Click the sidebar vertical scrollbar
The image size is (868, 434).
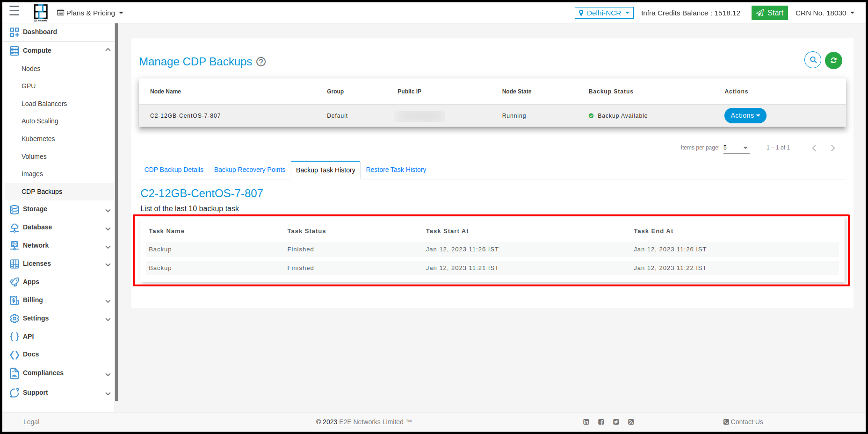[116, 213]
